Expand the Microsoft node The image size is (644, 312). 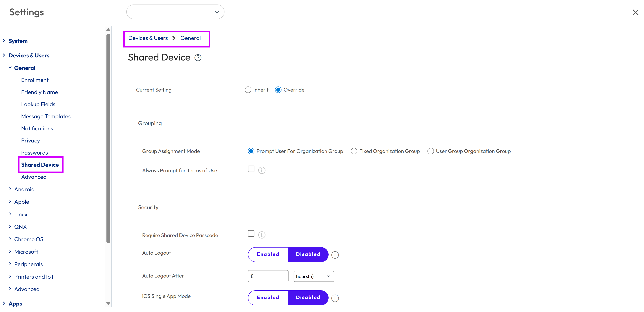point(10,252)
